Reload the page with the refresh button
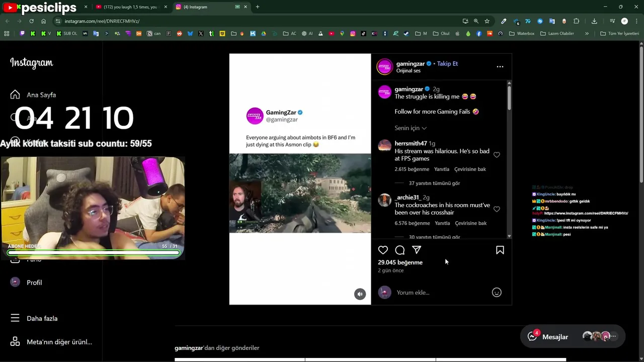 click(x=31, y=21)
